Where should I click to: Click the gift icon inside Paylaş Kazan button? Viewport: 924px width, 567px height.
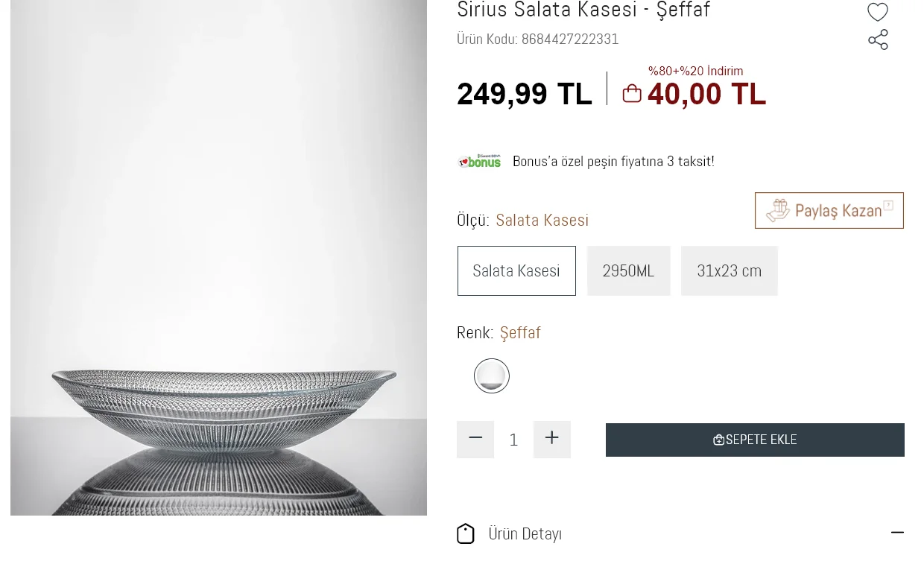coord(779,210)
